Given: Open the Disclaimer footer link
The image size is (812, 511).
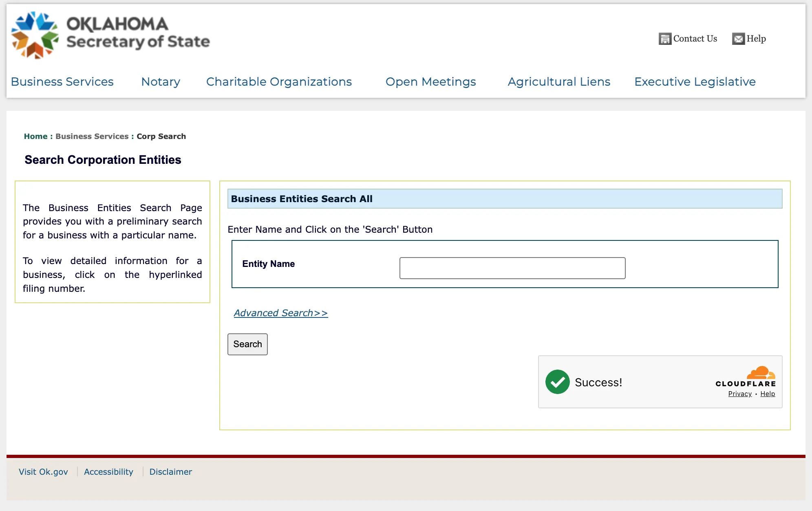Looking at the screenshot, I should [170, 472].
